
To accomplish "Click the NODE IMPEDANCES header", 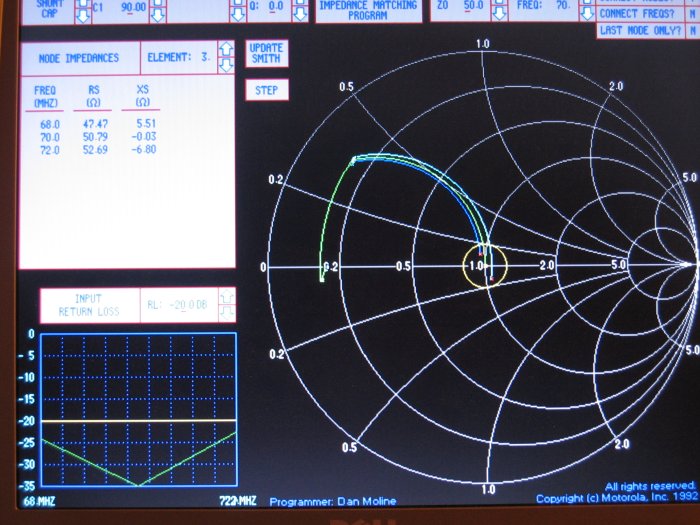I will [79, 58].
